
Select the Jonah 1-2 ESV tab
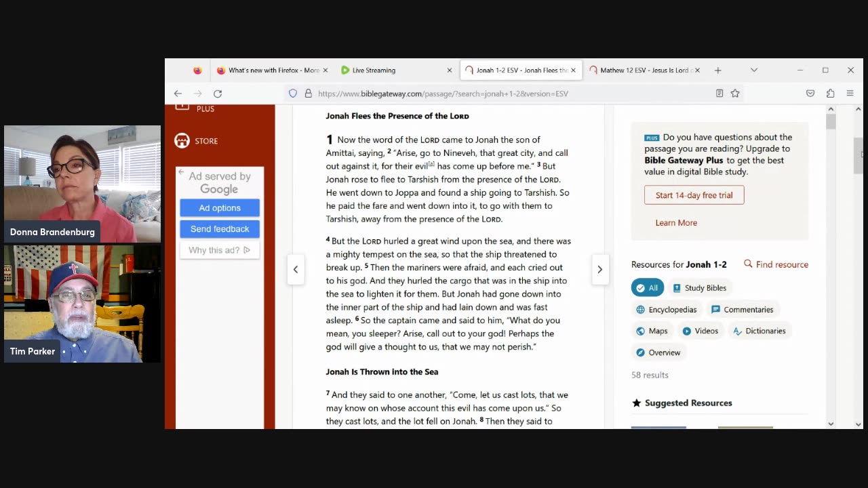coord(520,70)
